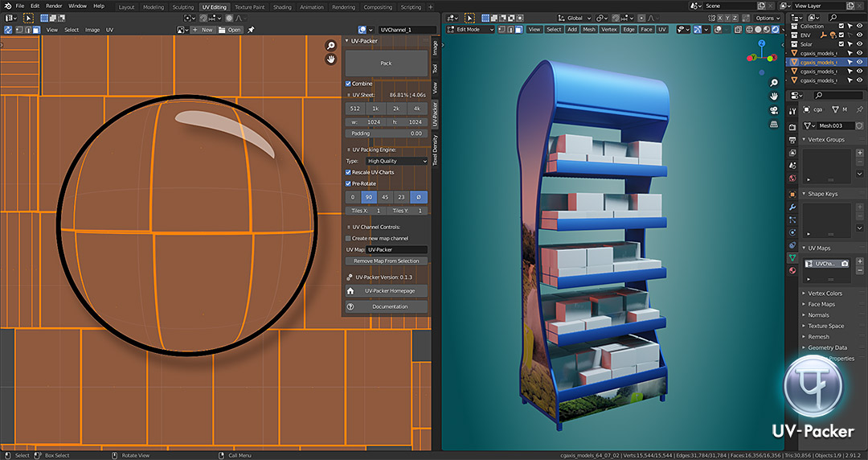This screenshot has width=868, height=460.
Task: Click the Blender logo menu icon
Action: 7,6
